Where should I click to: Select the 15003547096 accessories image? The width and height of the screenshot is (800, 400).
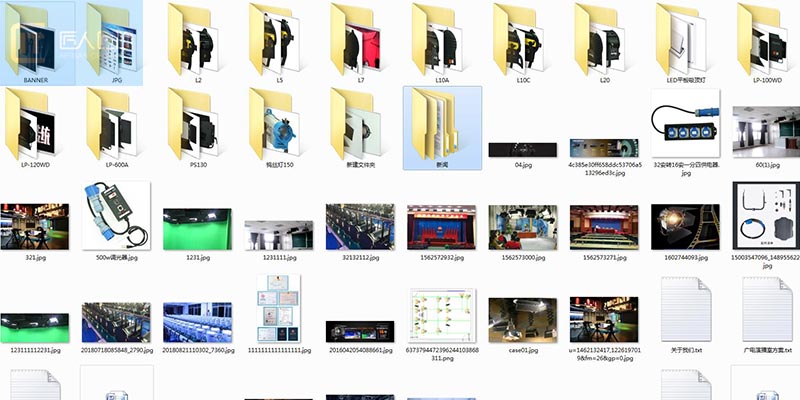(766, 215)
